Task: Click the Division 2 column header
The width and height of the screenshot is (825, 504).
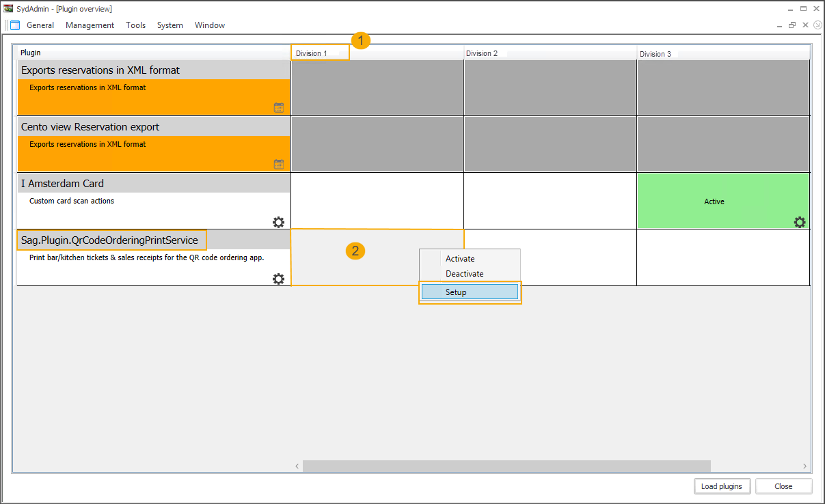Action: (482, 53)
